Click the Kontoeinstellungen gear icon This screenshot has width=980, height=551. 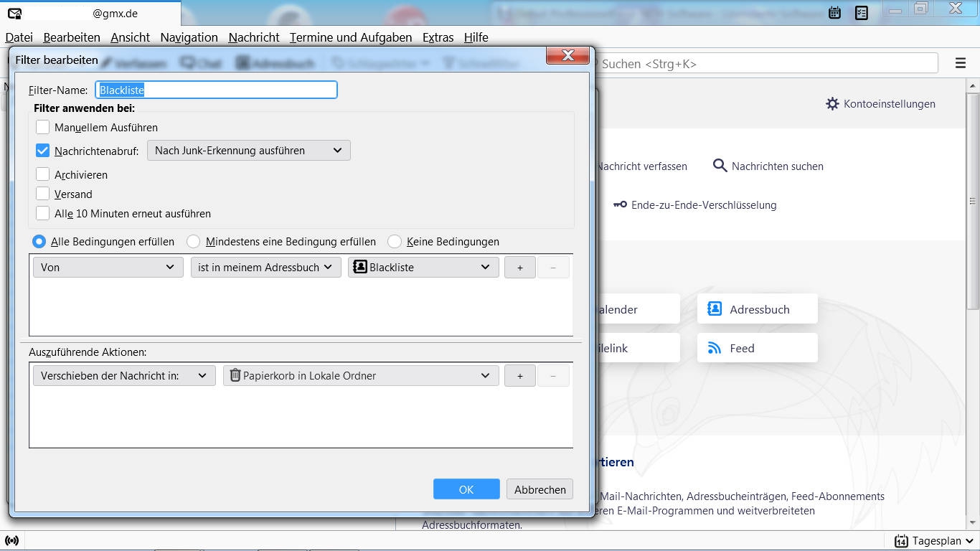[832, 103]
